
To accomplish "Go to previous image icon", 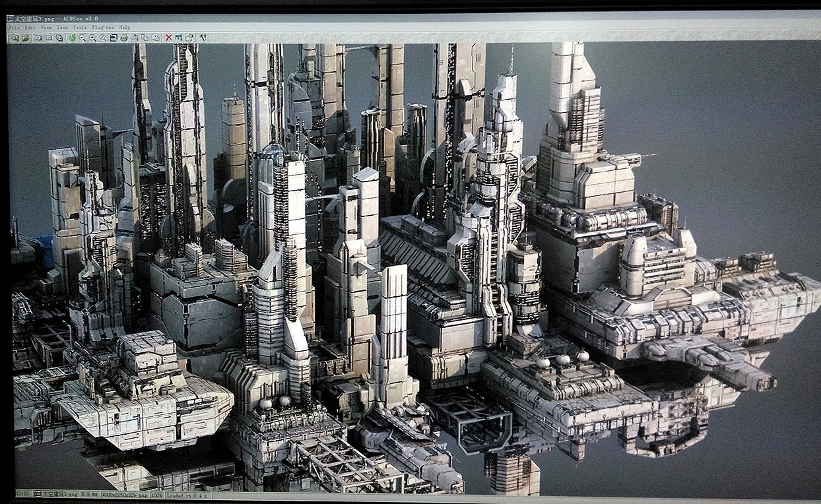I will 38,38.
